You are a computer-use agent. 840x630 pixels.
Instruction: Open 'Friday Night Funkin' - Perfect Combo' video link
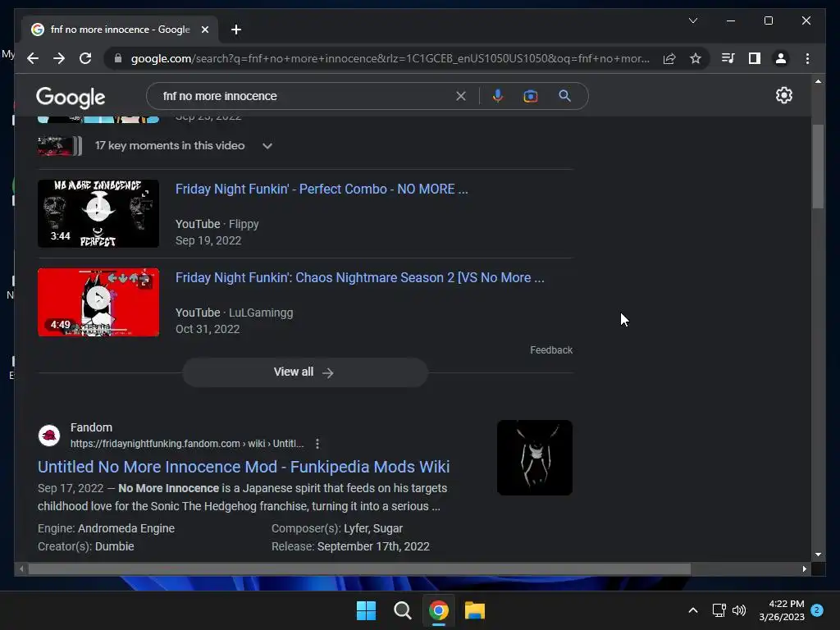pos(322,189)
